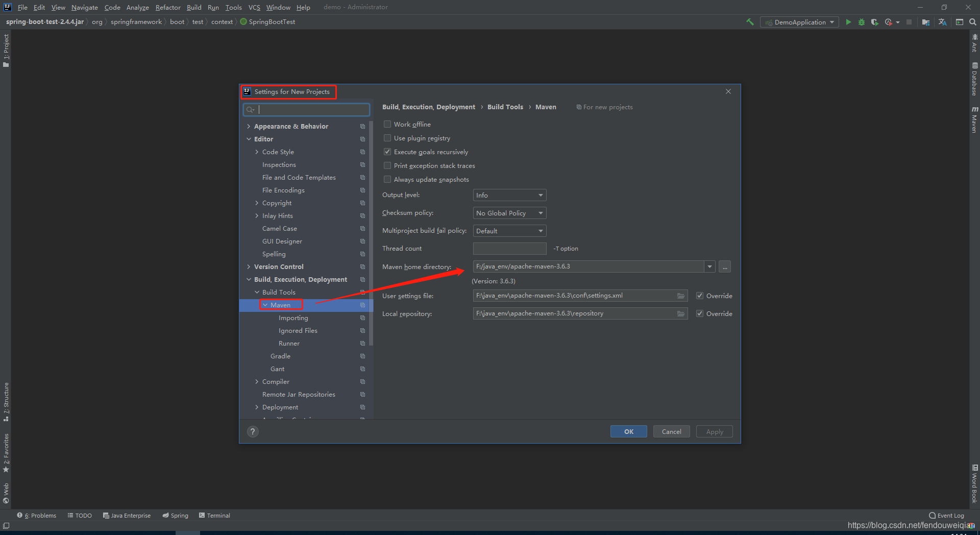Expand Code Style settings node
This screenshot has height=535, width=980.
(257, 152)
